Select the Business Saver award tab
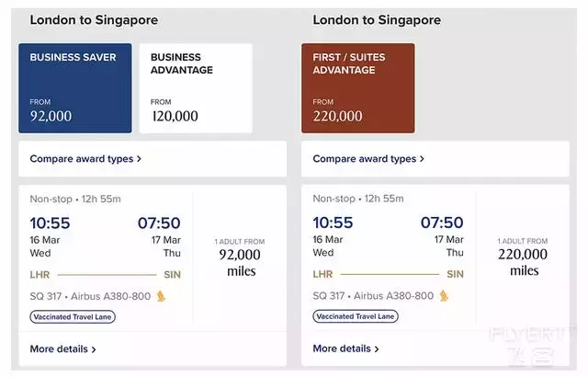Viewport: 588px width, 377px height. tap(75, 87)
